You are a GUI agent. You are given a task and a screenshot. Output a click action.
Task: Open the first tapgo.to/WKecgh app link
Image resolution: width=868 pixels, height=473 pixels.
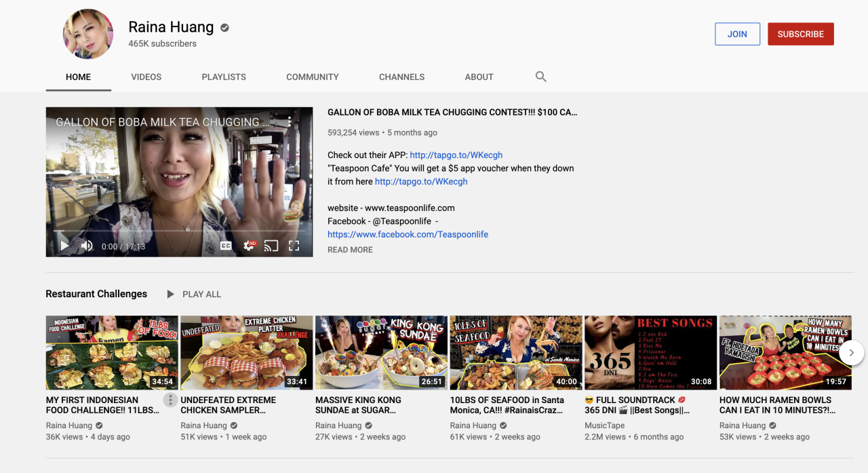[456, 155]
